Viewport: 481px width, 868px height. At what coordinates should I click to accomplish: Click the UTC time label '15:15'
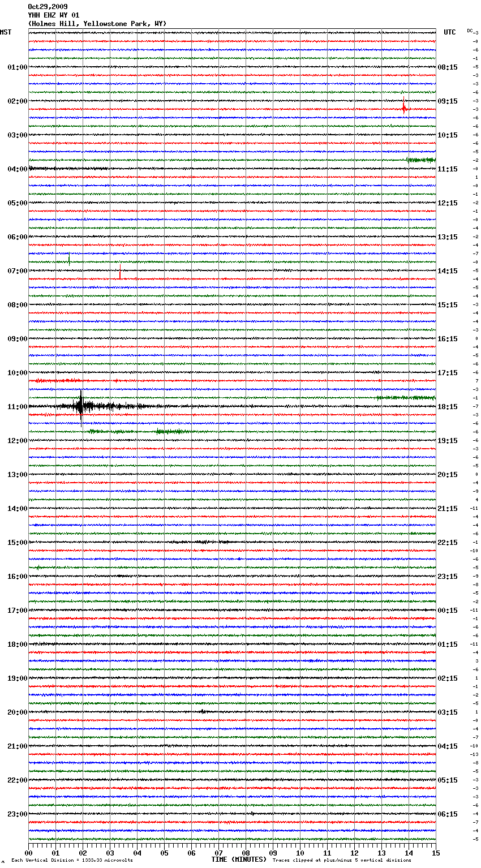pos(448,305)
